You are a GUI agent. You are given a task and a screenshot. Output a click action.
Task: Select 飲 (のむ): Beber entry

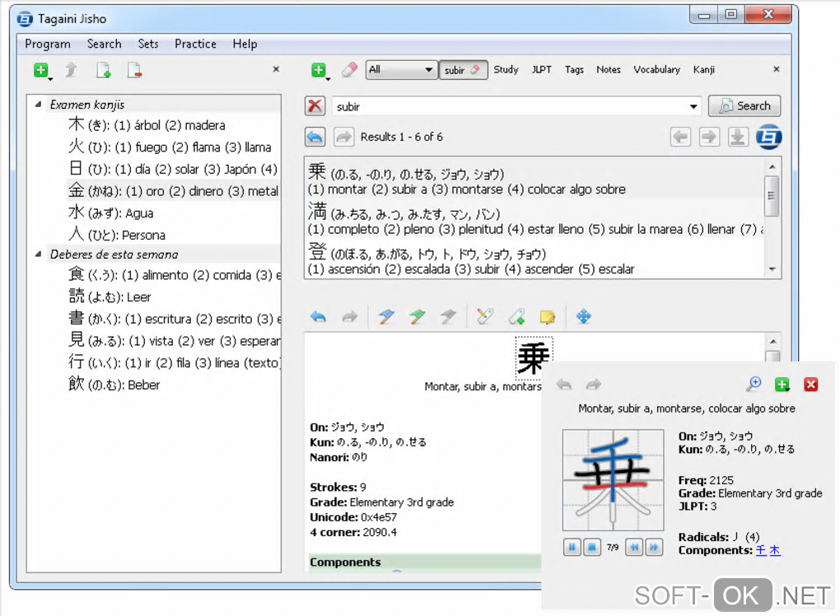114,384
